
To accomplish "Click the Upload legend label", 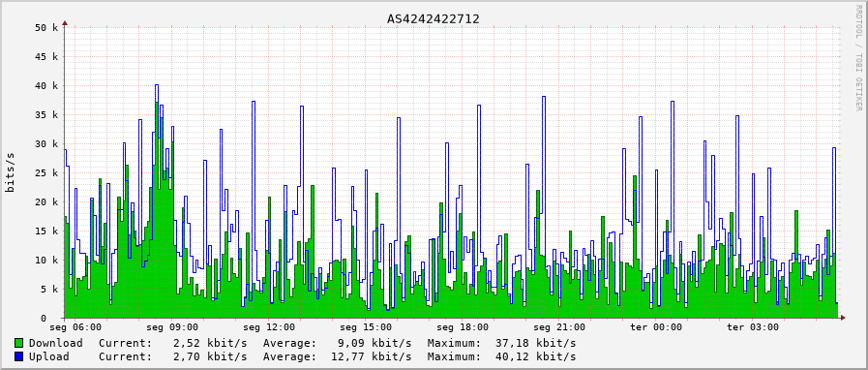I will (49, 356).
